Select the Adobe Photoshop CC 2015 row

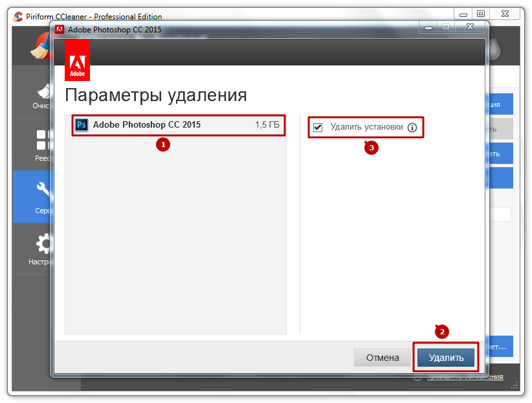pyautogui.click(x=179, y=125)
